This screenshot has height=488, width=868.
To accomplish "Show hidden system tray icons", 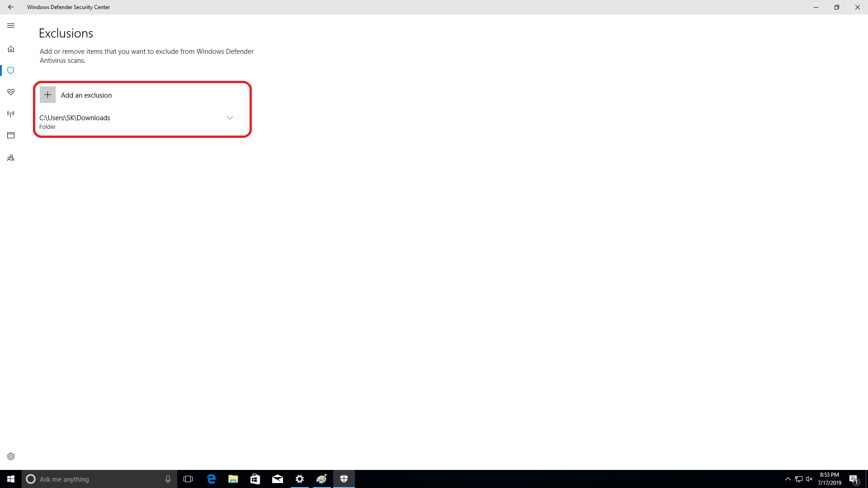I will pyautogui.click(x=788, y=479).
